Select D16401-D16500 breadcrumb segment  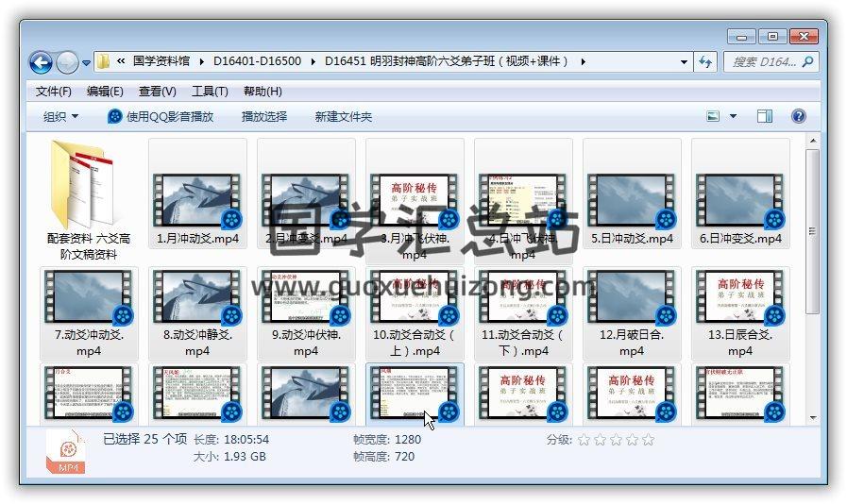257,61
